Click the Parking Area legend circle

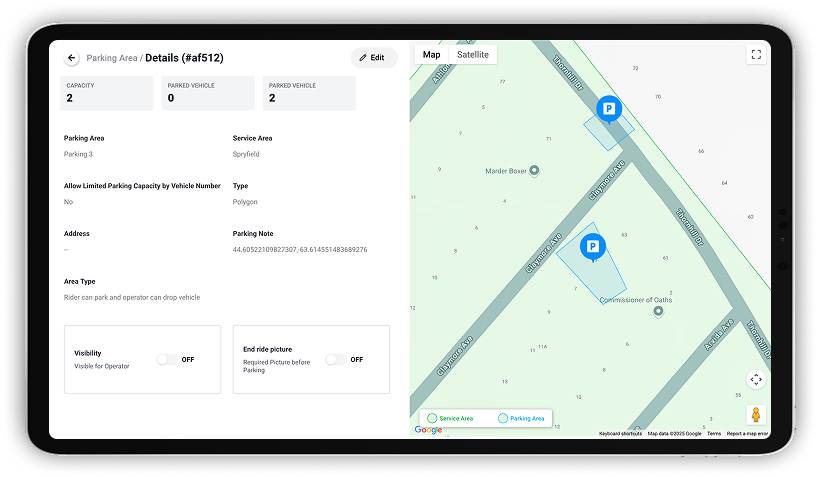pos(503,418)
